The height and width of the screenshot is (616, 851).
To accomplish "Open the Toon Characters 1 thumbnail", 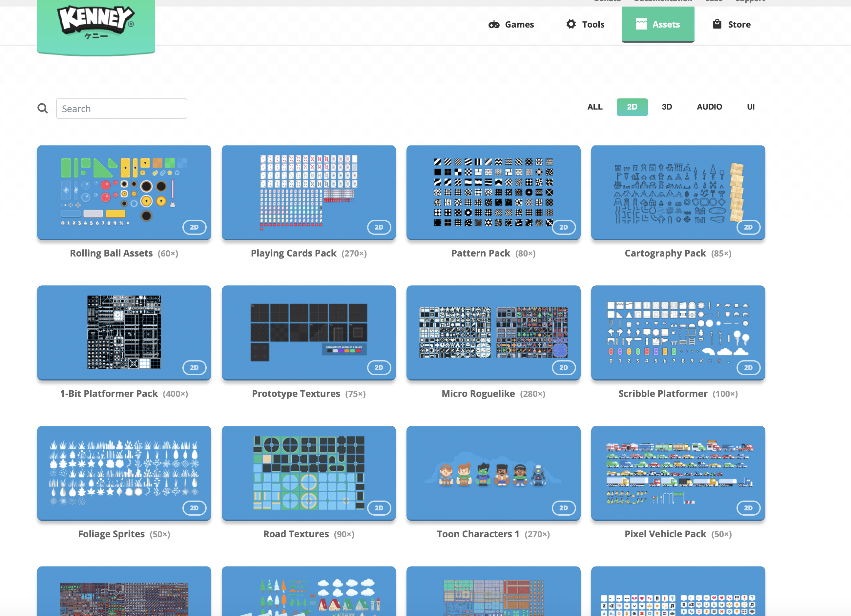I will click(493, 473).
